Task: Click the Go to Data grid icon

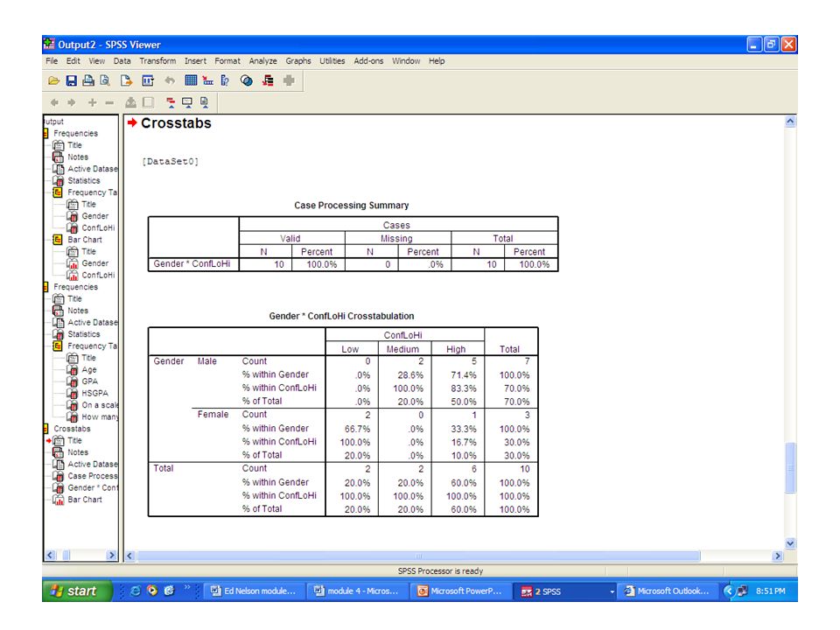Action: 191,80
